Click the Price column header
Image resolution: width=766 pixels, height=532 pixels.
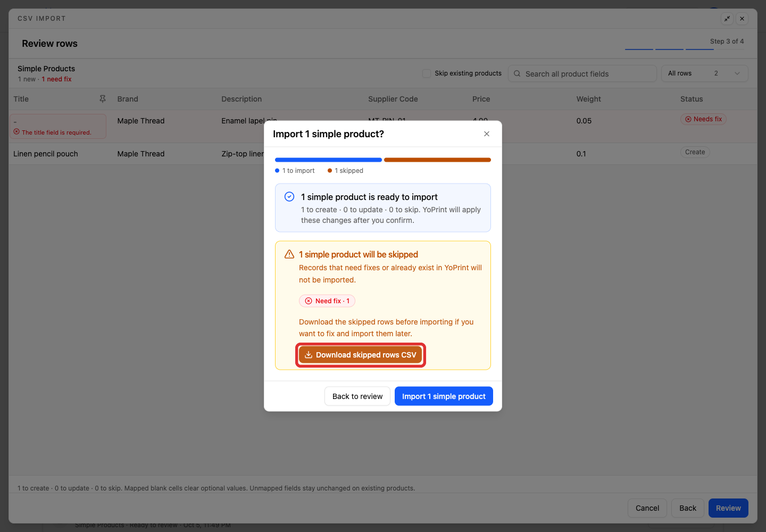click(x=481, y=99)
